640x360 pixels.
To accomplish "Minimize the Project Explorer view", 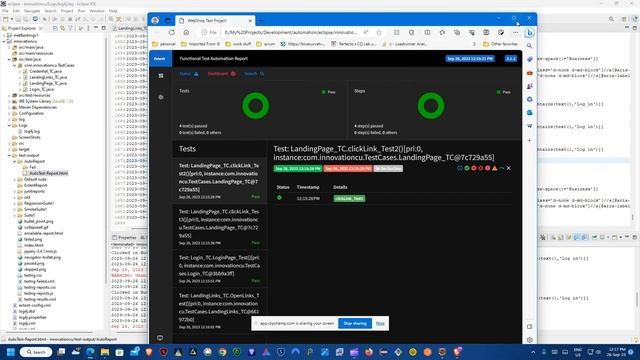I will 96,28.
